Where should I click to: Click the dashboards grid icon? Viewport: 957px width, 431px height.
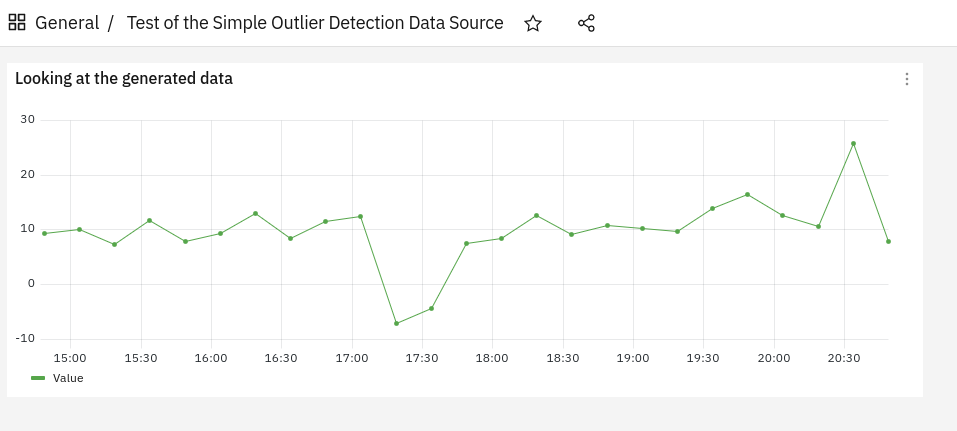pyautogui.click(x=16, y=23)
